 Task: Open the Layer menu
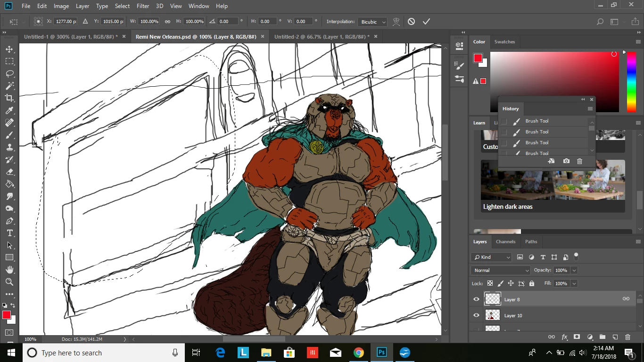pyautogui.click(x=83, y=6)
